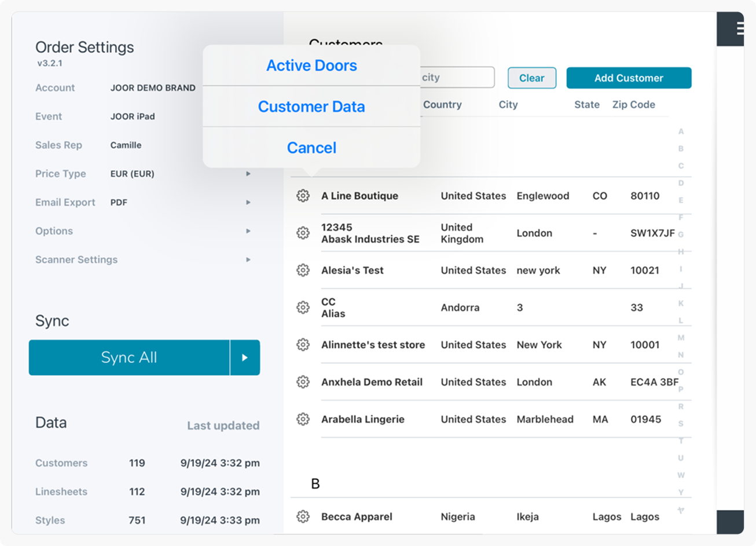Open gear options for Anxhela Demo Retail

(x=303, y=382)
